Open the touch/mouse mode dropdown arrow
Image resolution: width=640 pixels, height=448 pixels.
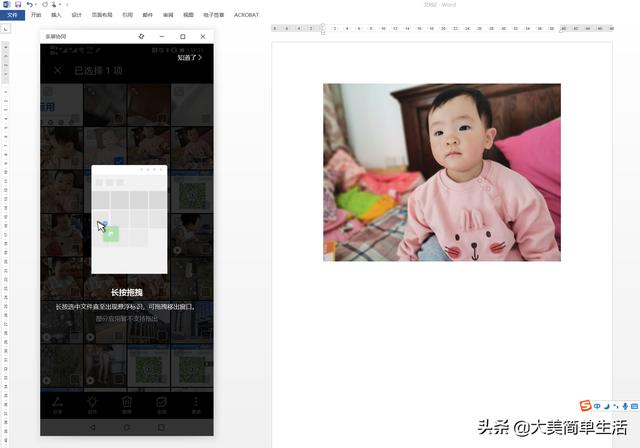[60, 4]
